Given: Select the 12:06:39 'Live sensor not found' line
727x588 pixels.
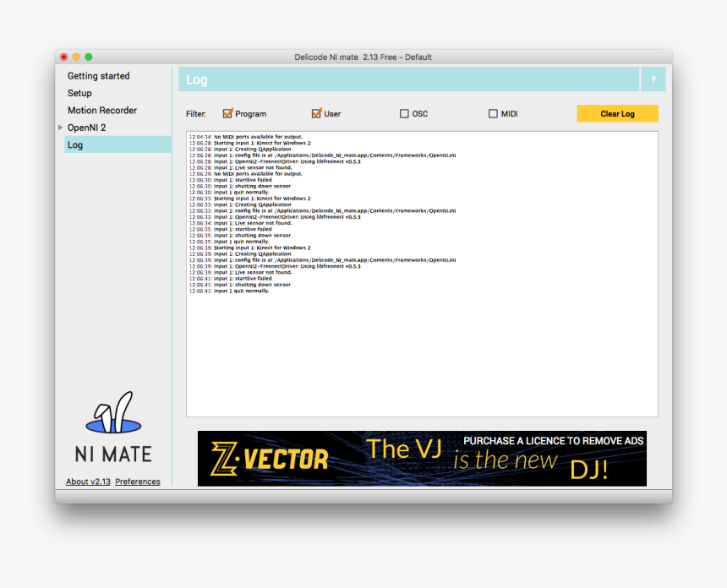Looking at the screenshot, I should click(240, 272).
